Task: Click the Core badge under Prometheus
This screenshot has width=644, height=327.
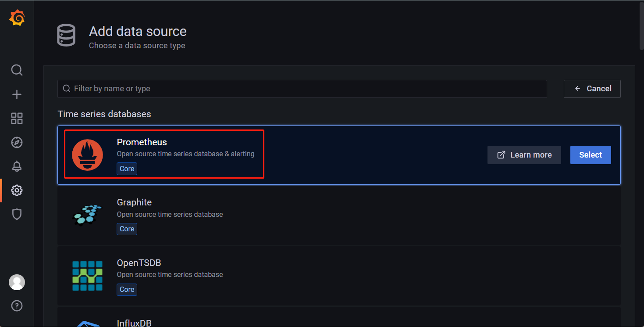Action: pyautogui.click(x=127, y=169)
